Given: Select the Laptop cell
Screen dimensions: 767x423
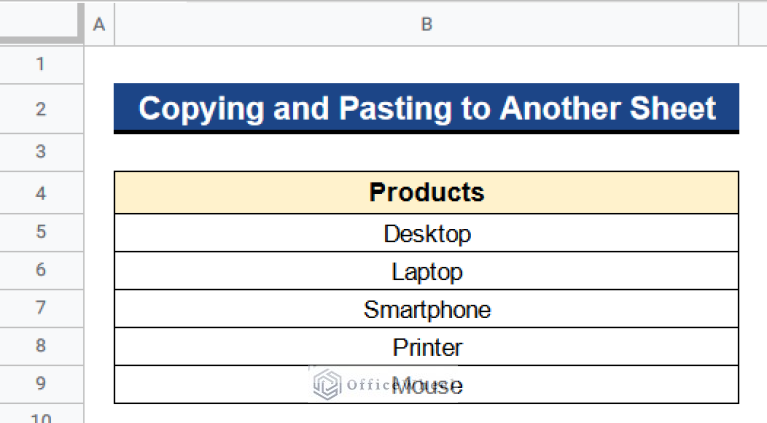Looking at the screenshot, I should (426, 271).
